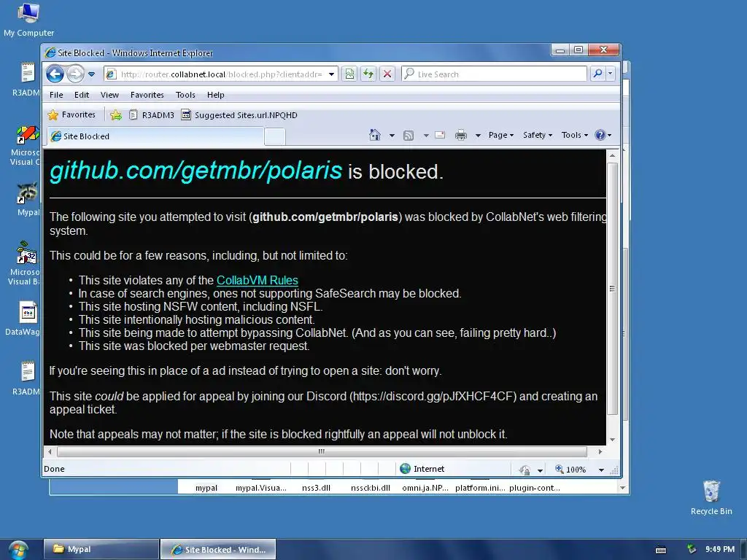Refresh the page with the green arrows icon
The height and width of the screenshot is (560, 747).
(x=368, y=74)
